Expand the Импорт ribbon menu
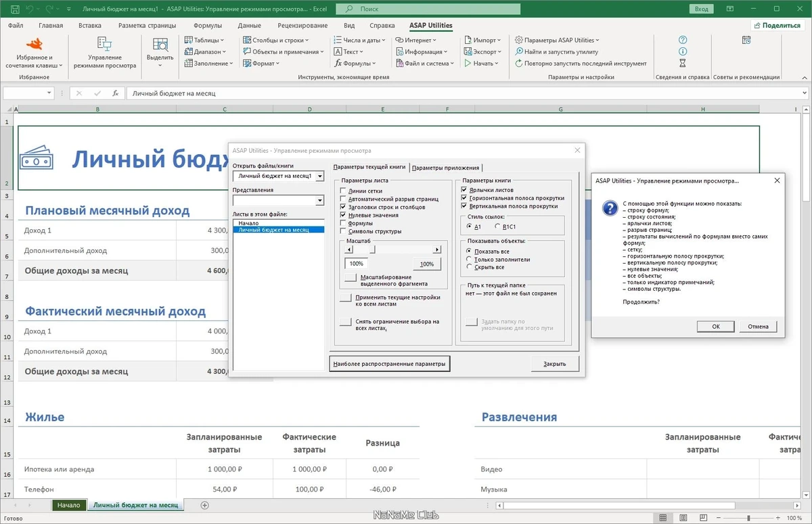Screen dimensions: 812x524 [x=482, y=40]
